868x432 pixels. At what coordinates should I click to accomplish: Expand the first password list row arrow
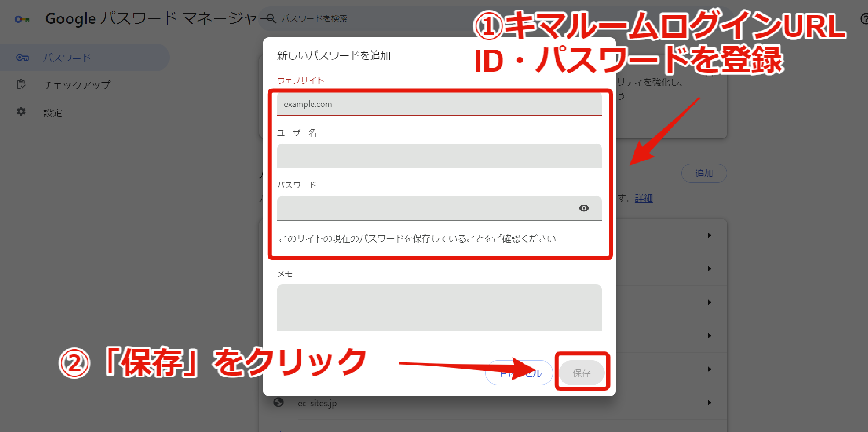709,235
